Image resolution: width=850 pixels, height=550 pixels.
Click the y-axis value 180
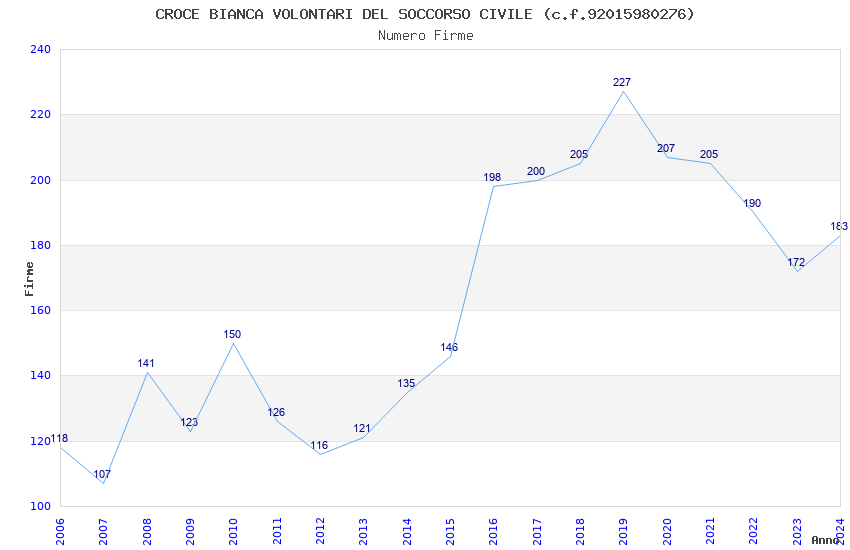(40, 245)
